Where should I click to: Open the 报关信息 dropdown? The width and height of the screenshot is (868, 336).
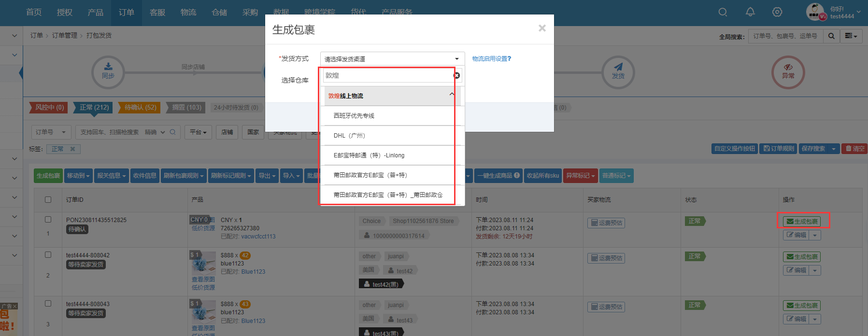click(112, 176)
